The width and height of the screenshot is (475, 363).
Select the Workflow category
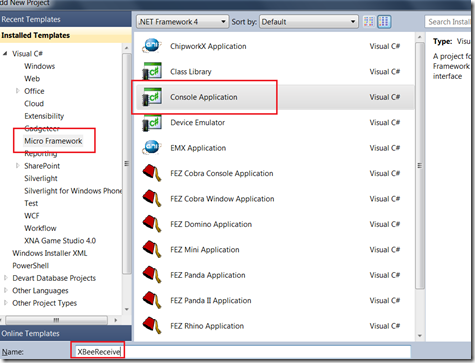point(40,228)
